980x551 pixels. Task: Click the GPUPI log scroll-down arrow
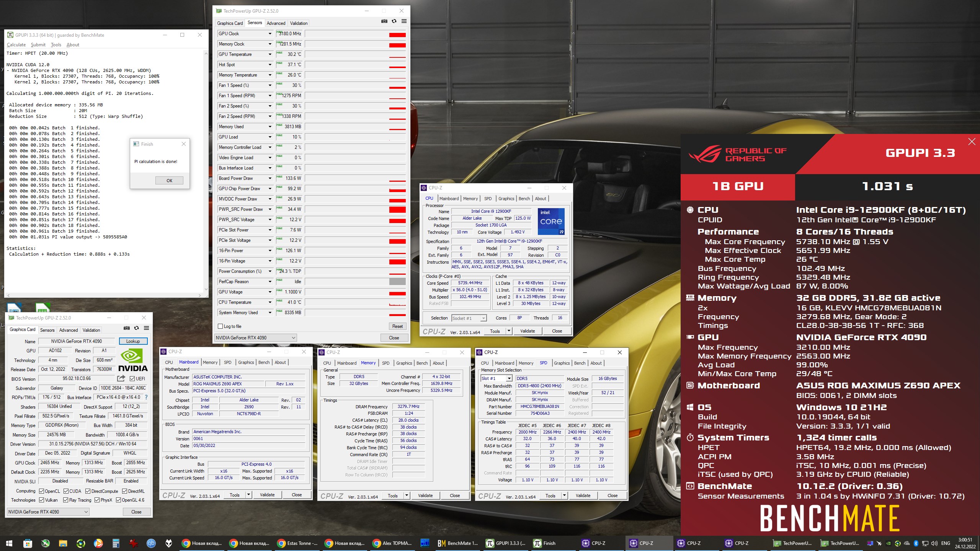tap(206, 289)
